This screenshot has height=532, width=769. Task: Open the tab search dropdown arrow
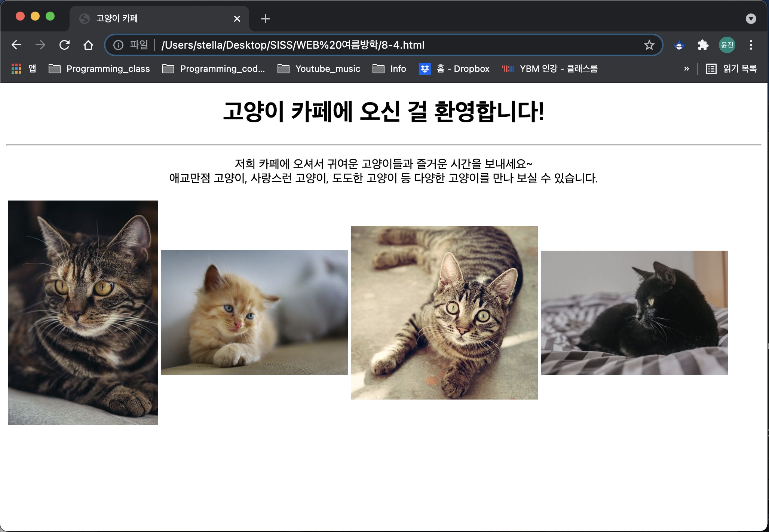pos(751,19)
